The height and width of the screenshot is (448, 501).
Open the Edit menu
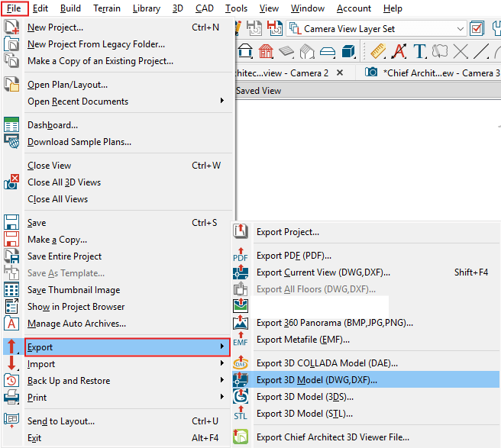[40, 8]
